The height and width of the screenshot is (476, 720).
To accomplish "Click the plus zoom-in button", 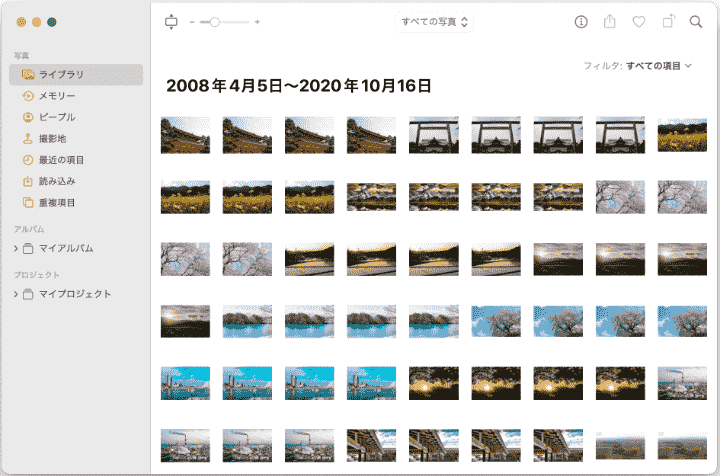I will [x=257, y=22].
